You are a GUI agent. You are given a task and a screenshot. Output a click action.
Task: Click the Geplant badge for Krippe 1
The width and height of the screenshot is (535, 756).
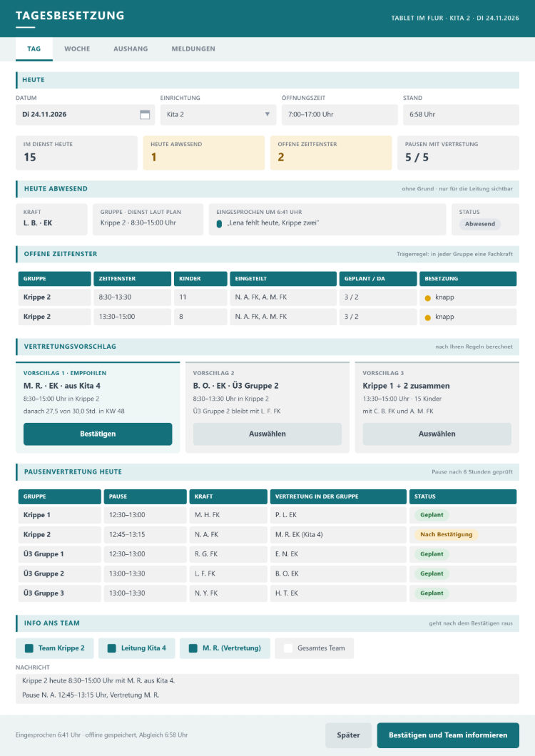tap(432, 515)
